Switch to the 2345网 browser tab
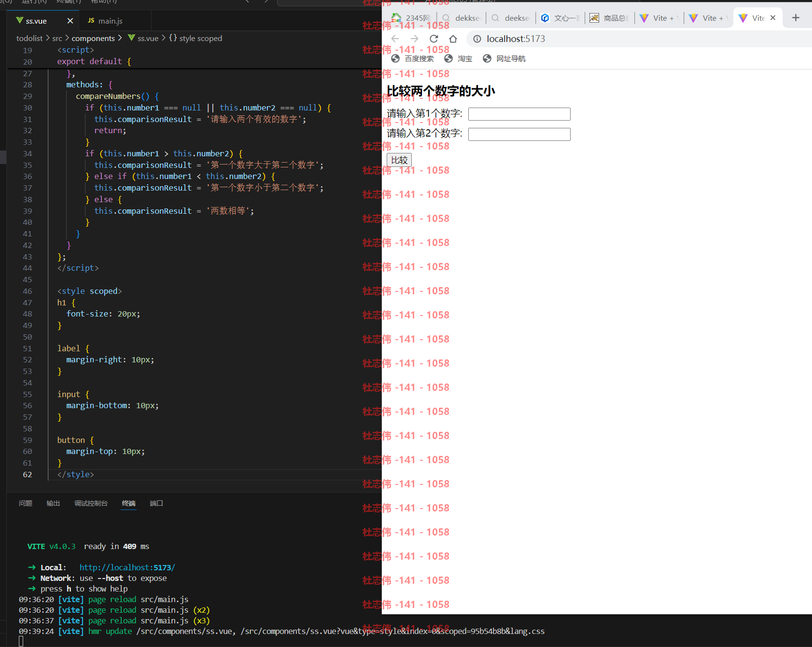This screenshot has height=647, width=812. click(411, 18)
